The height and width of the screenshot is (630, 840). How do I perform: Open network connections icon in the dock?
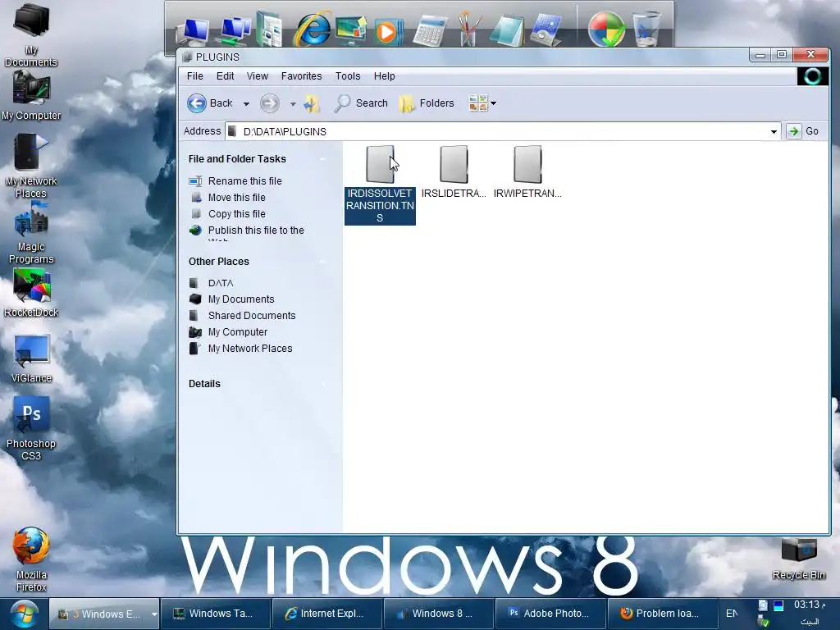[x=235, y=30]
